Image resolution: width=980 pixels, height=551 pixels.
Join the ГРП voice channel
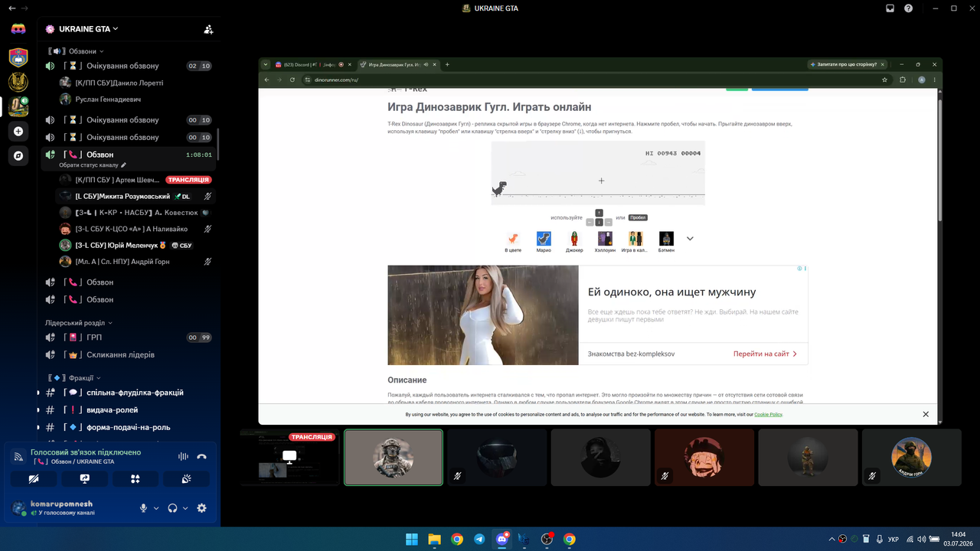coord(128,337)
